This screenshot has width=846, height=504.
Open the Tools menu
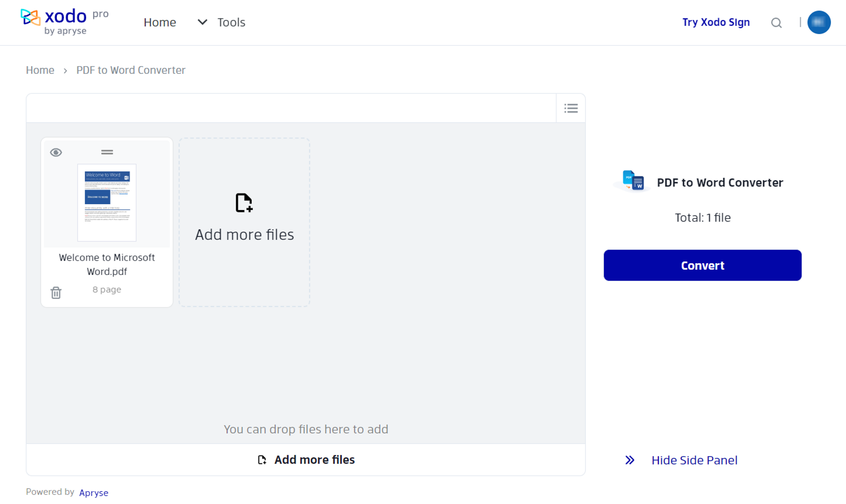(231, 22)
